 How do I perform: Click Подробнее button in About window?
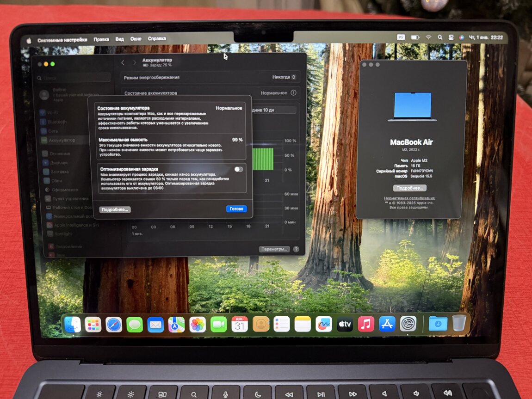(409, 188)
